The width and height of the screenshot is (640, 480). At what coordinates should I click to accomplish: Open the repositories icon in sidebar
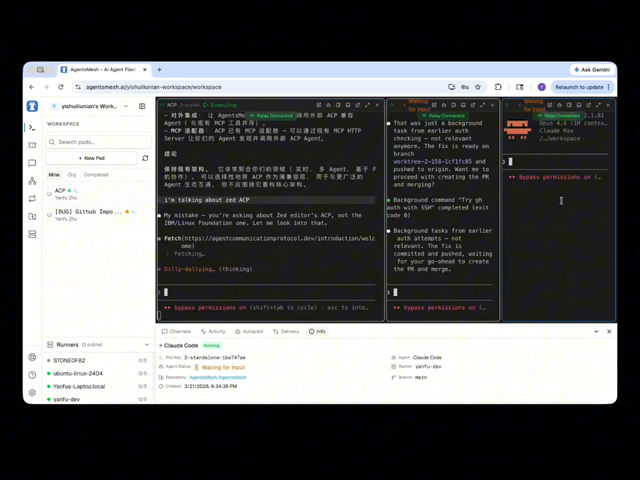pyautogui.click(x=32, y=216)
